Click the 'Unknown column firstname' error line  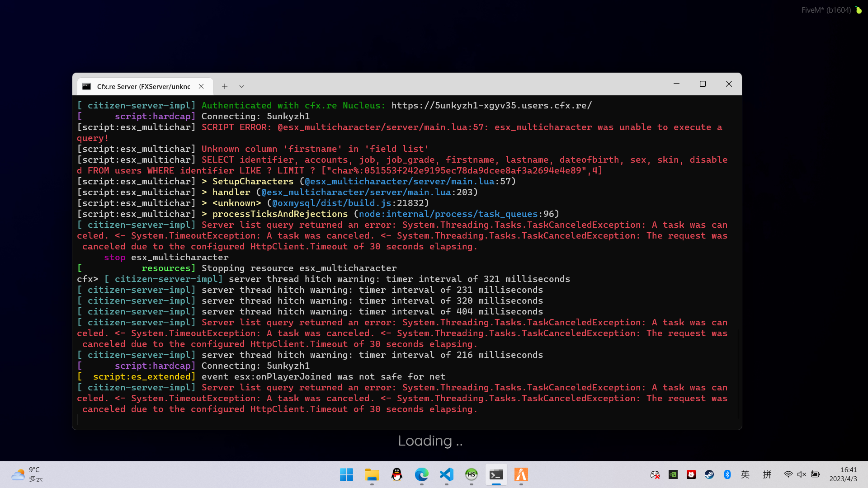tap(315, 149)
